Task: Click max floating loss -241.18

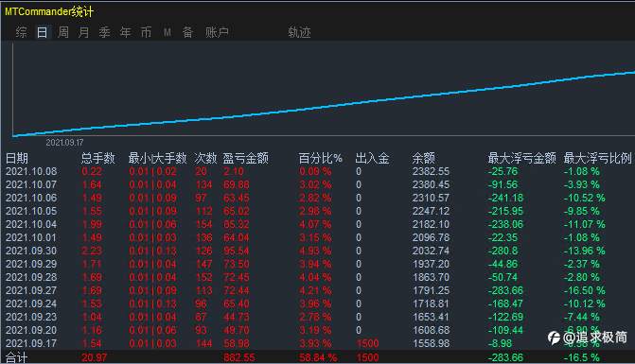Action: (x=505, y=198)
